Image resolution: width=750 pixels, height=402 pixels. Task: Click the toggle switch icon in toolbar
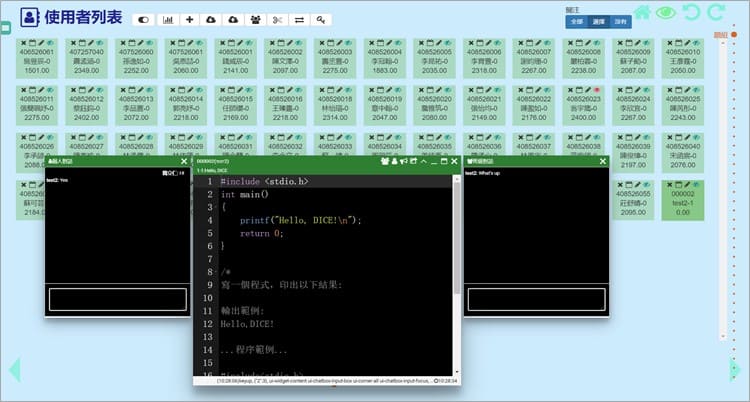143,19
